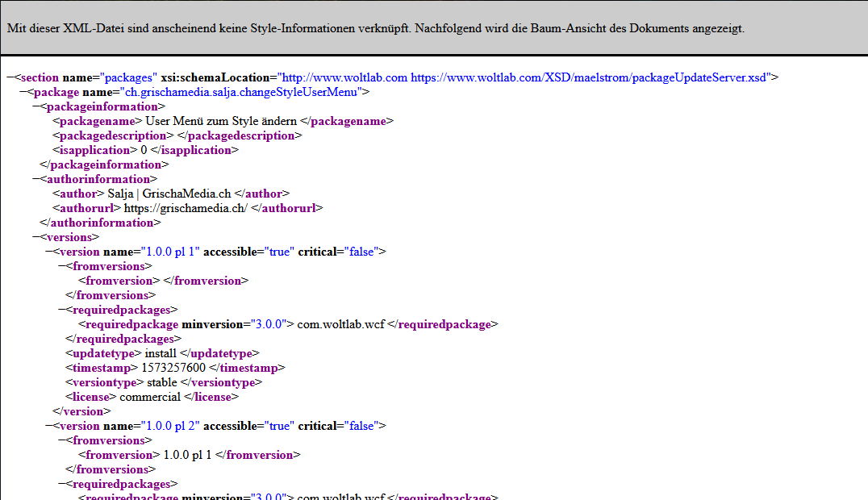Collapse the versions element
868x500 pixels.
36,238
